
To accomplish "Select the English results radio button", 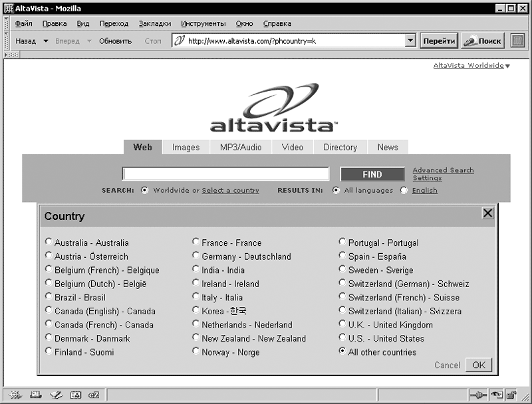I will pos(404,190).
